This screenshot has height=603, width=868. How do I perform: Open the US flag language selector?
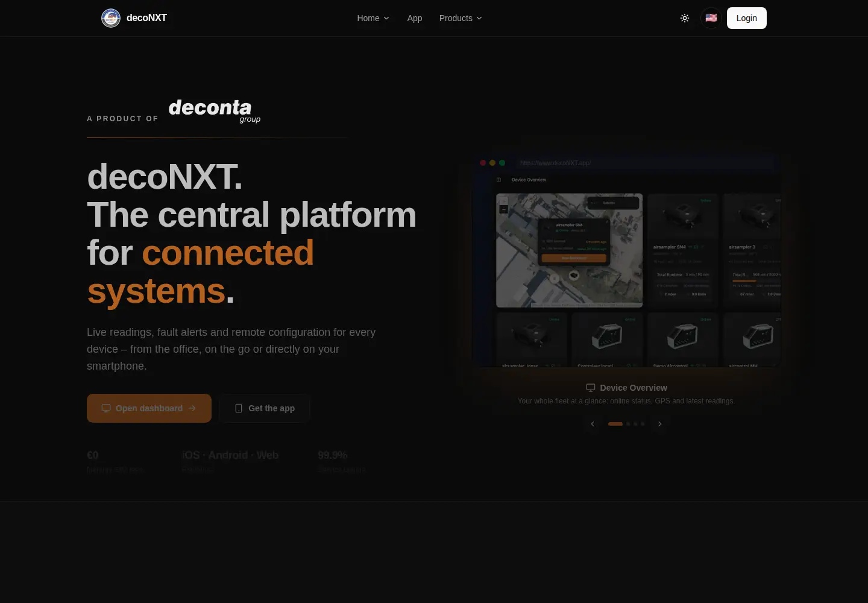[711, 18]
